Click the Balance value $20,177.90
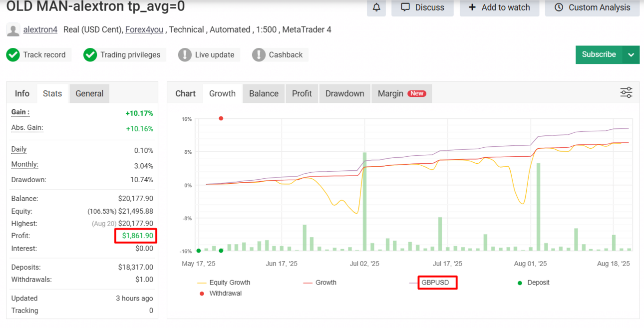Image resolution: width=644 pixels, height=328 pixels. 136,199
